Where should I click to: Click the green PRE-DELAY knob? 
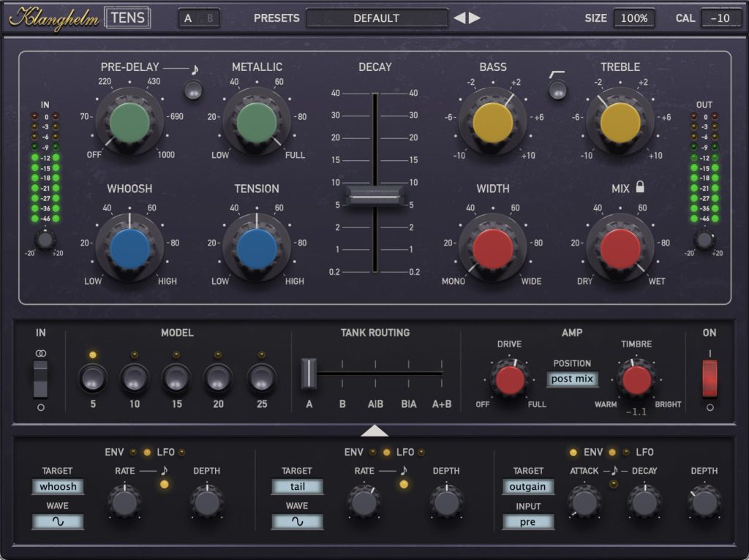click(x=129, y=121)
